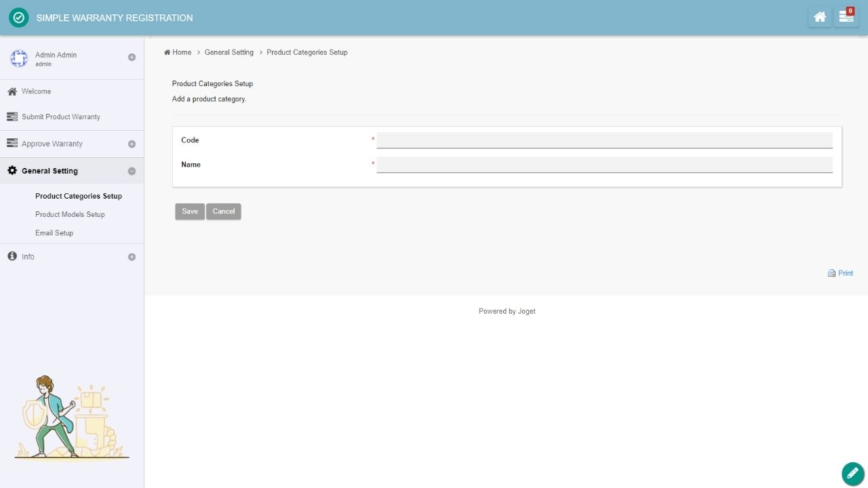Expand the Approve Warranty submenu

[132, 144]
